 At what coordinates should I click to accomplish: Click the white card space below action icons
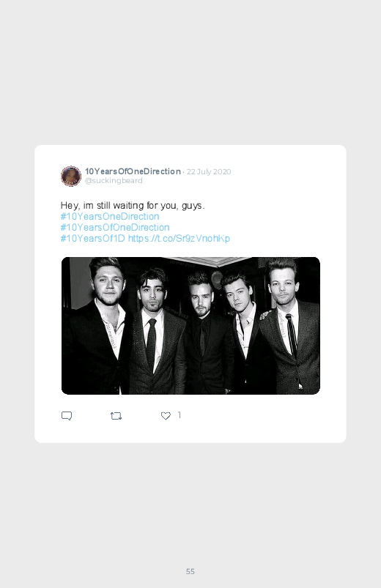coord(190,433)
